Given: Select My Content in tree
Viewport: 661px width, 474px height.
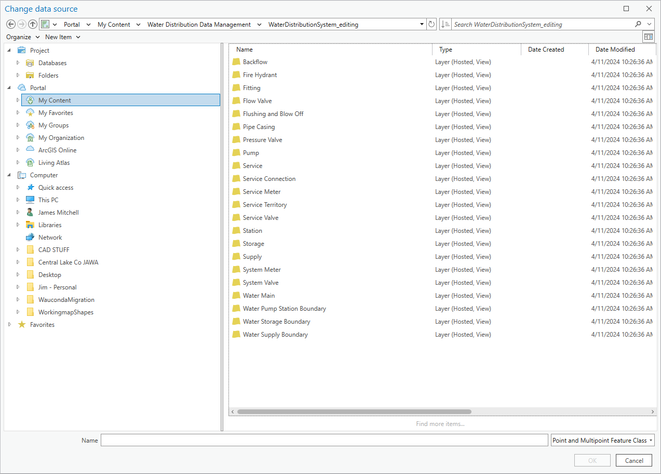Looking at the screenshot, I should [x=121, y=100].
